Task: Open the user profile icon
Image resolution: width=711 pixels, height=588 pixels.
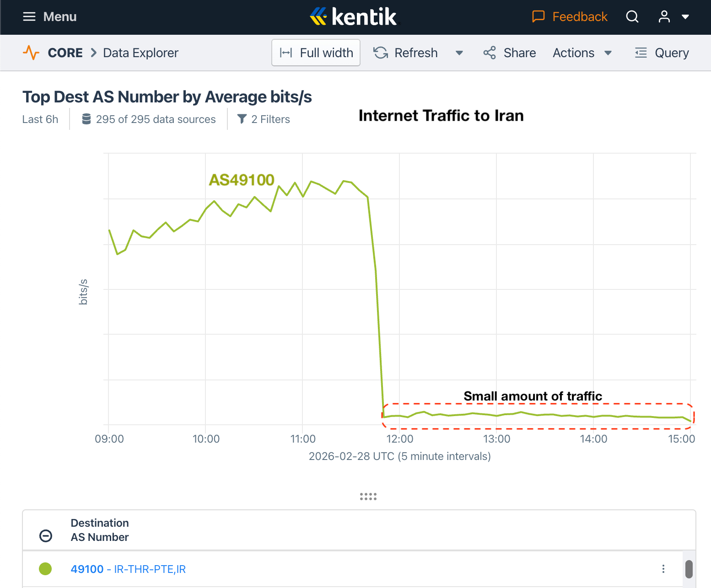Action: [664, 17]
